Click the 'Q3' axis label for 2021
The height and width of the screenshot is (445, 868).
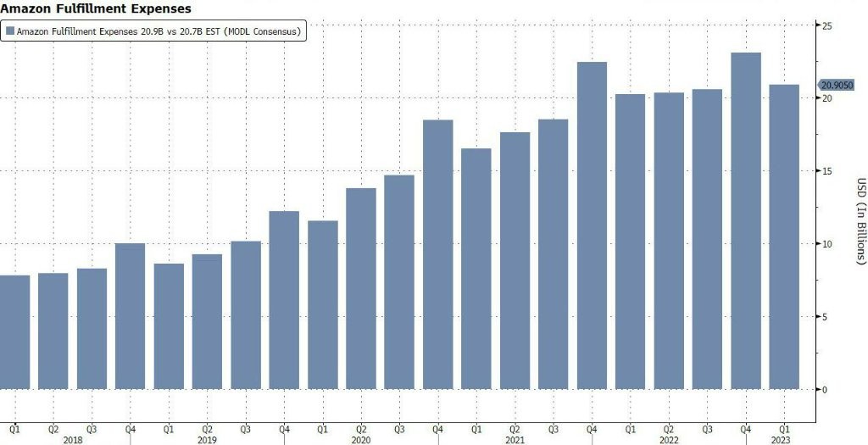coord(553,429)
